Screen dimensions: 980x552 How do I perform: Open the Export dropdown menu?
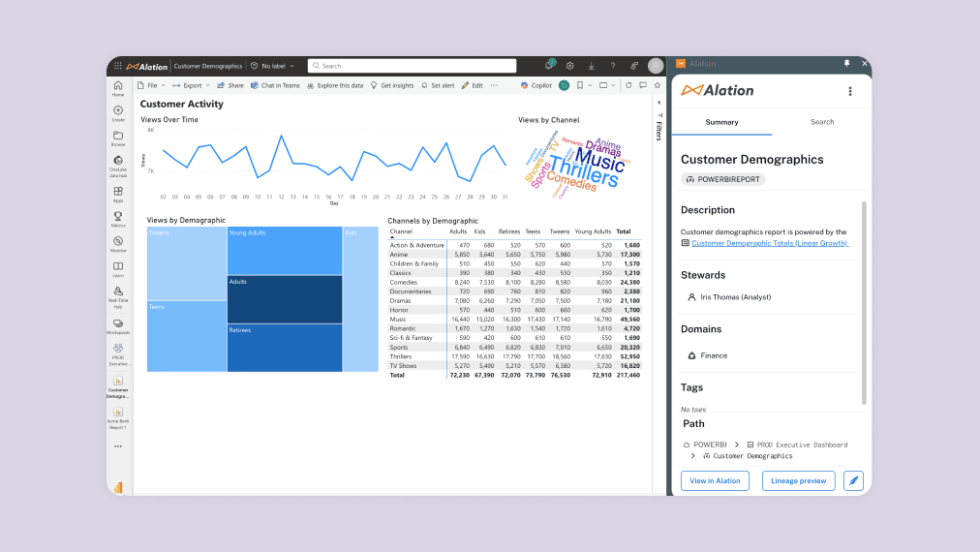coord(191,85)
